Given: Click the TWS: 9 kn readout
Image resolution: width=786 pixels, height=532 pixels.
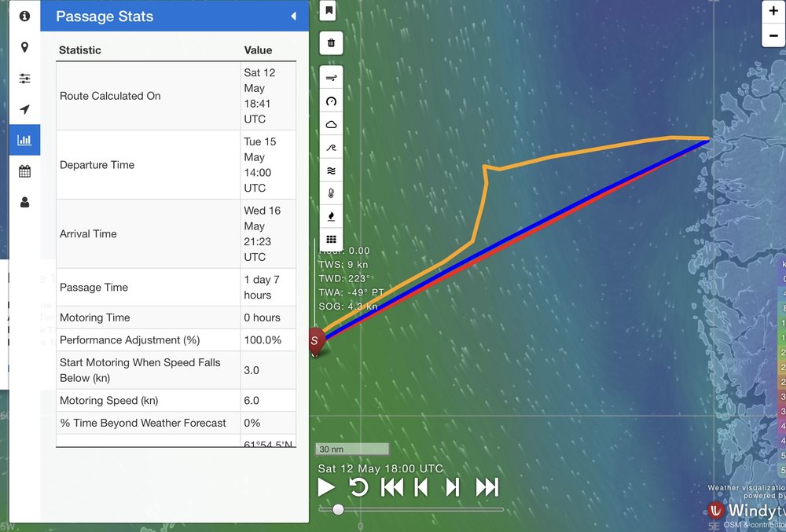Looking at the screenshot, I should 343,265.
